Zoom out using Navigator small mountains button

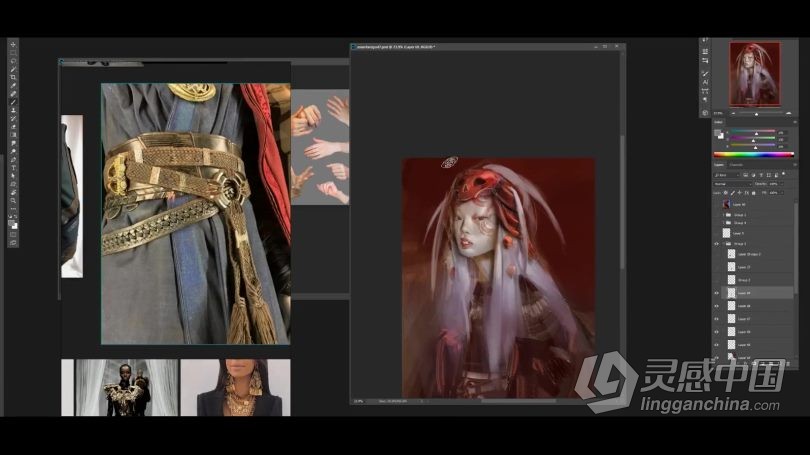[733, 113]
